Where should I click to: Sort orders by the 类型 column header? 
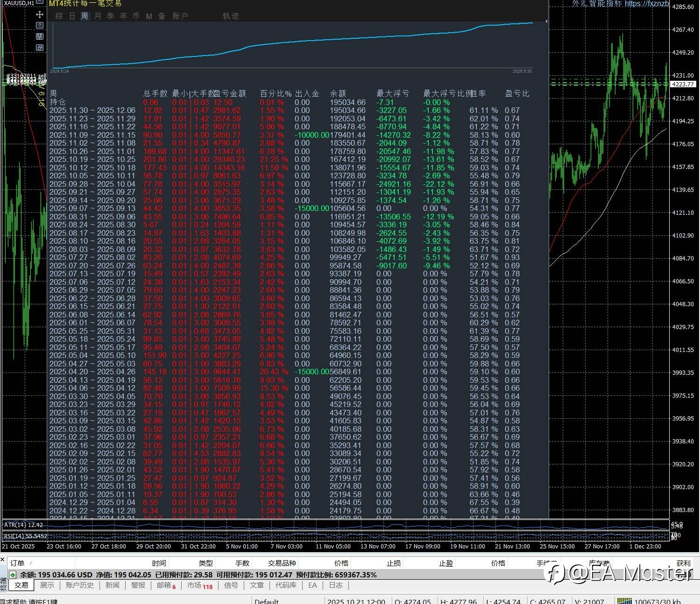click(x=205, y=563)
